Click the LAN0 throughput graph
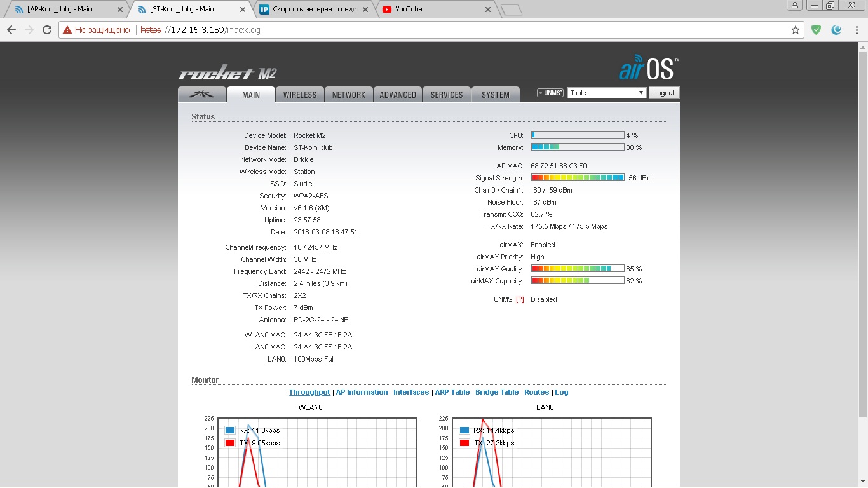Viewport: 868px width, 488px height. 552,452
